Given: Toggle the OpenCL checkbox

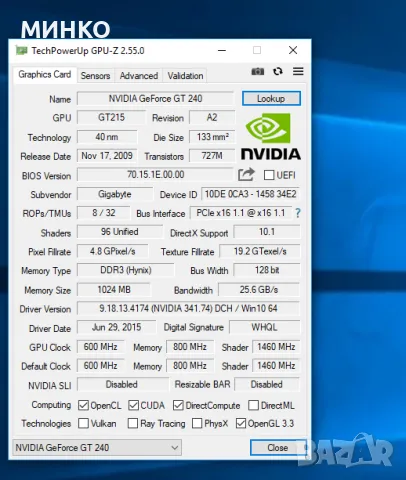Looking at the screenshot, I should [83, 405].
